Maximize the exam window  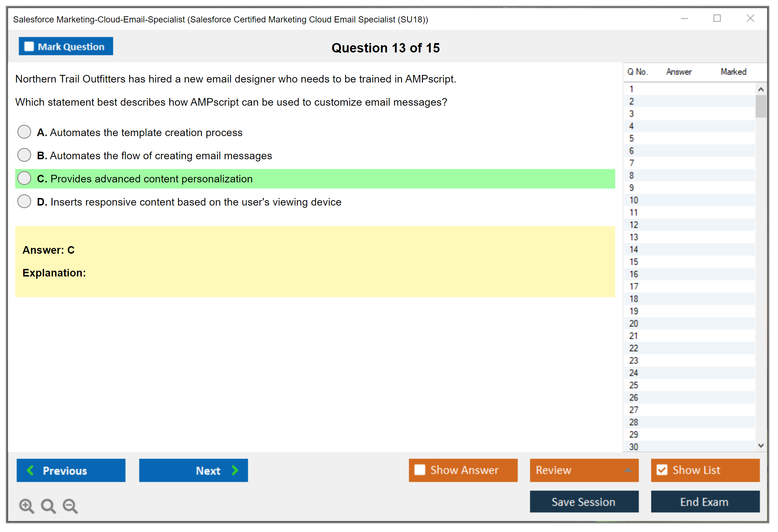[x=717, y=18]
